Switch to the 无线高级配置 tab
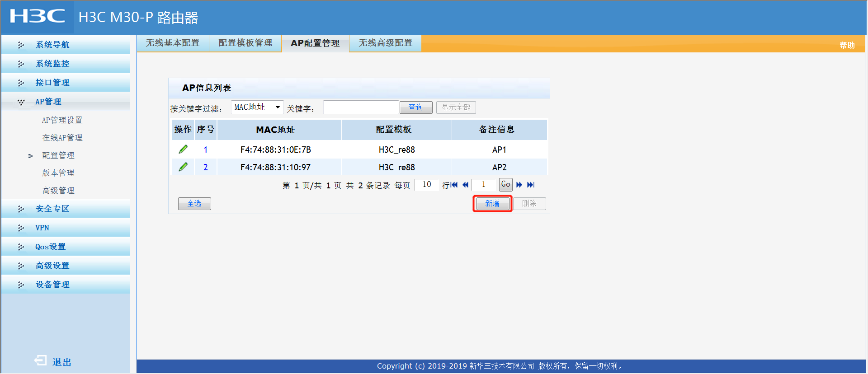This screenshot has width=868, height=374. point(386,43)
